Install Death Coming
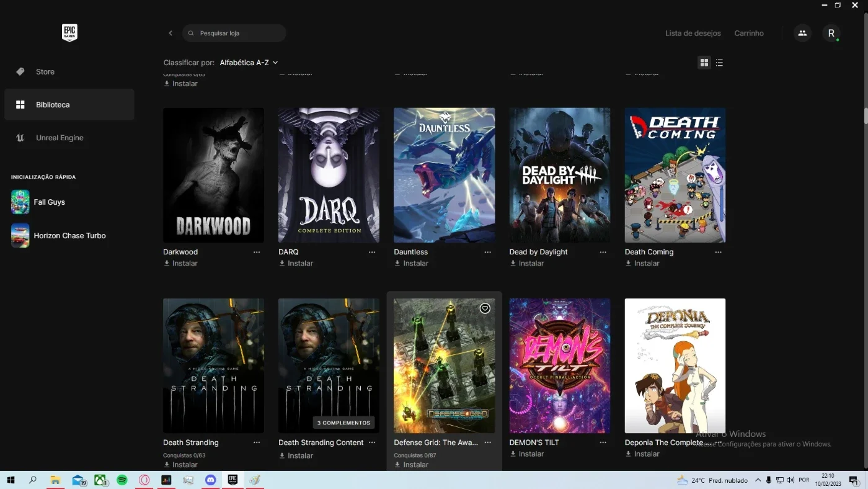 [642, 263]
